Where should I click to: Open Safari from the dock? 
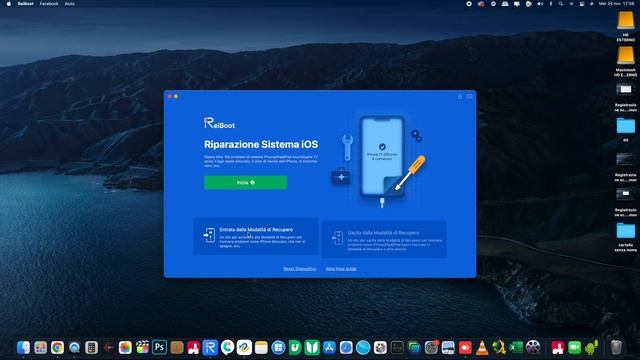346,347
